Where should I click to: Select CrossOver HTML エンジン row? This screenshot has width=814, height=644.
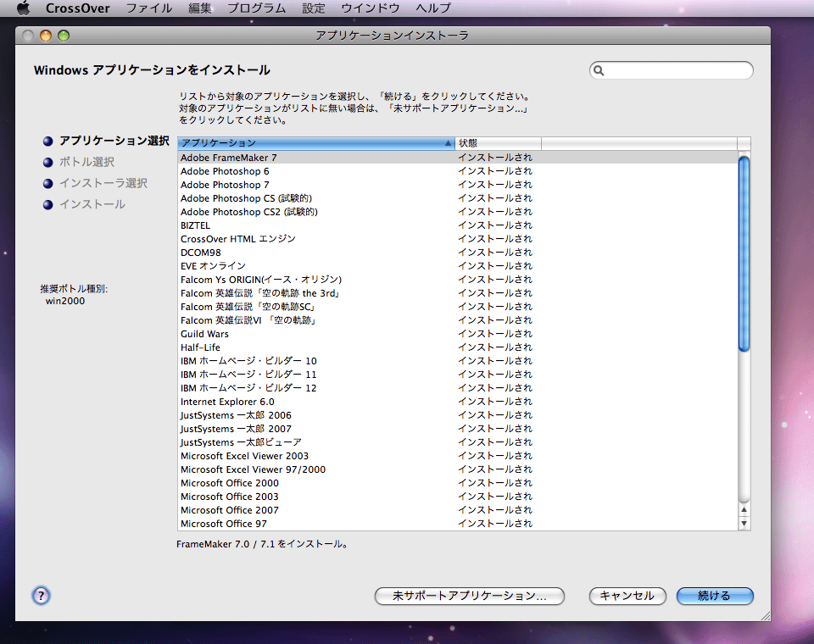[x=457, y=239]
